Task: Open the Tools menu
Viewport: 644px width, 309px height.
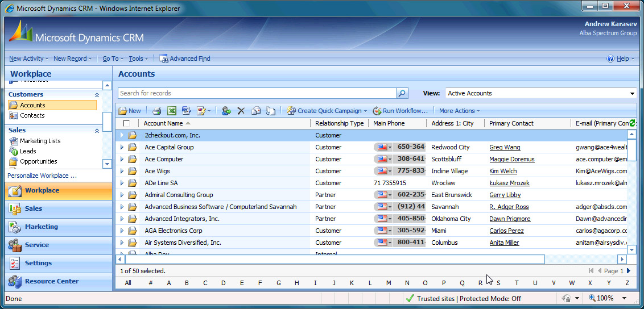Action: tap(138, 59)
